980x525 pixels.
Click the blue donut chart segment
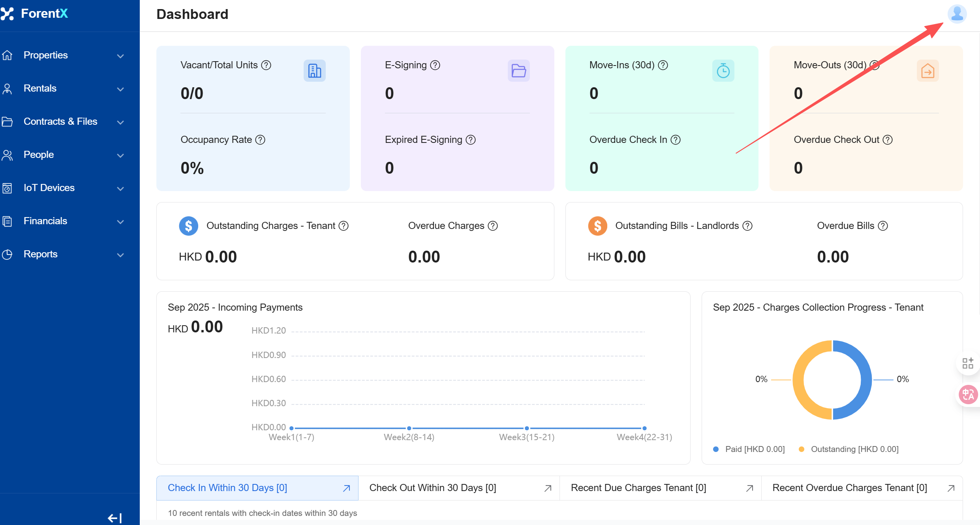pyautogui.click(x=865, y=379)
